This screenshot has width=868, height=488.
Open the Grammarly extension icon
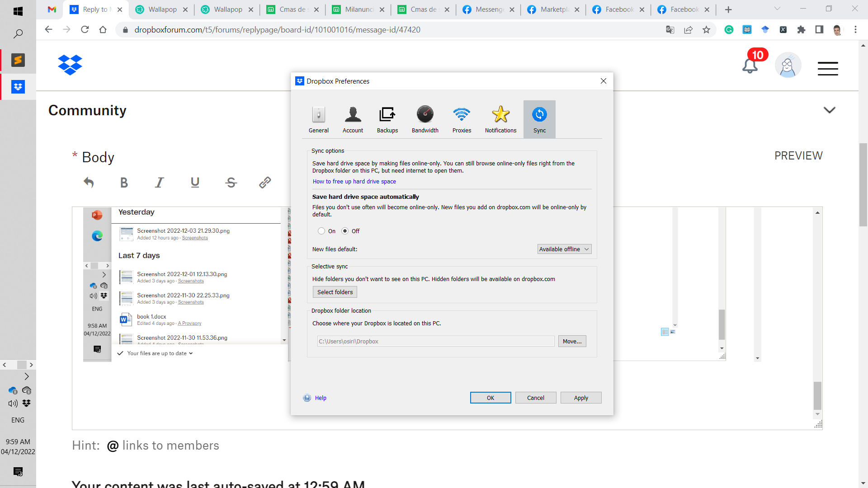[x=729, y=29]
